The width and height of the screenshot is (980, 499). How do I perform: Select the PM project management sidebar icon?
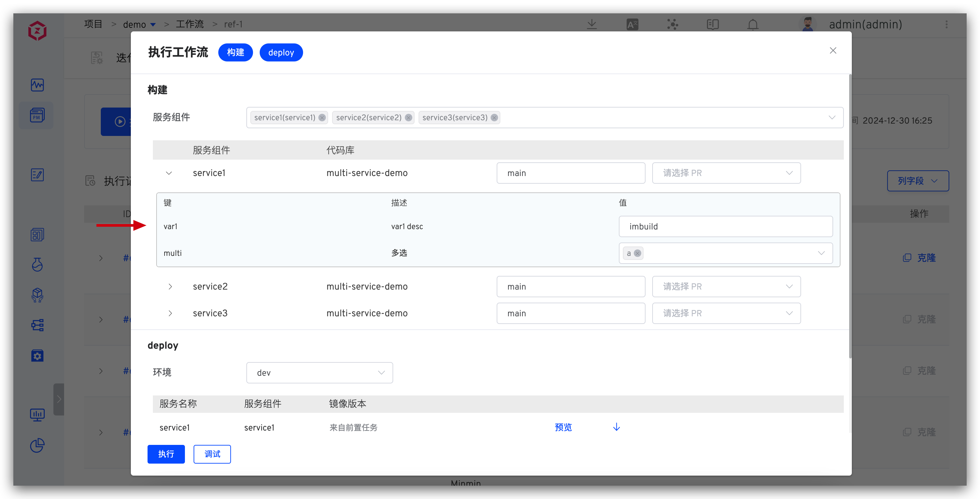(36, 115)
